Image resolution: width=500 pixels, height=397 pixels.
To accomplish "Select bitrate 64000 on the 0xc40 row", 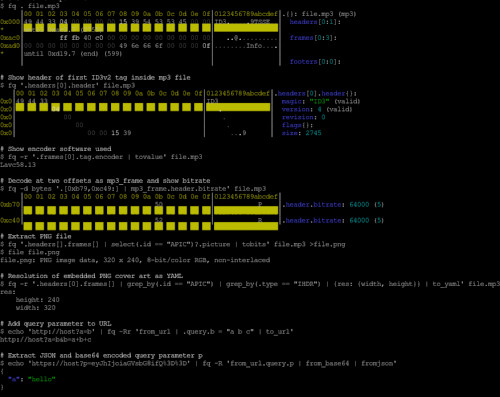I will point(359,220).
